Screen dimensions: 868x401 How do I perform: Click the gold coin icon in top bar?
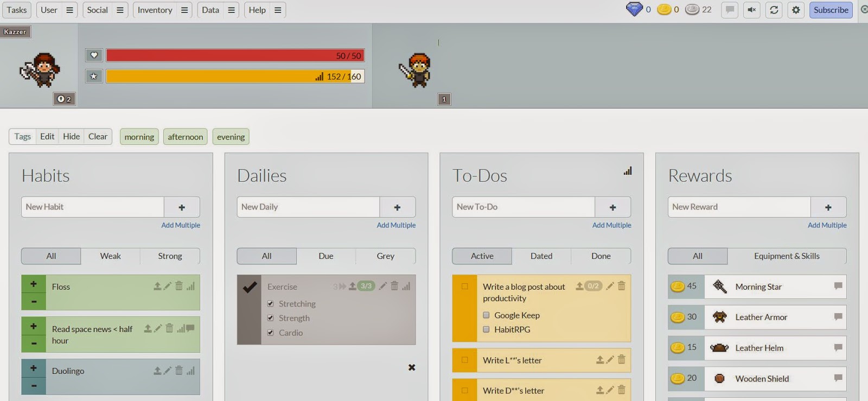point(664,9)
